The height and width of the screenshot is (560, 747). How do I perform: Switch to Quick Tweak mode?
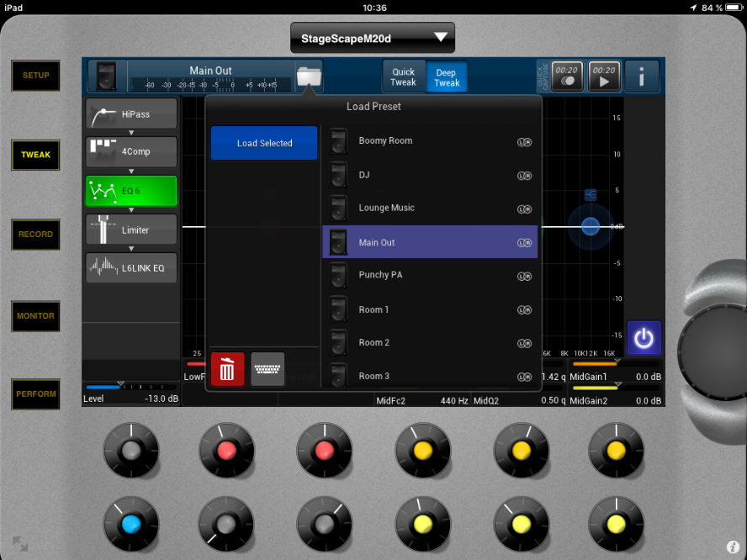point(404,77)
